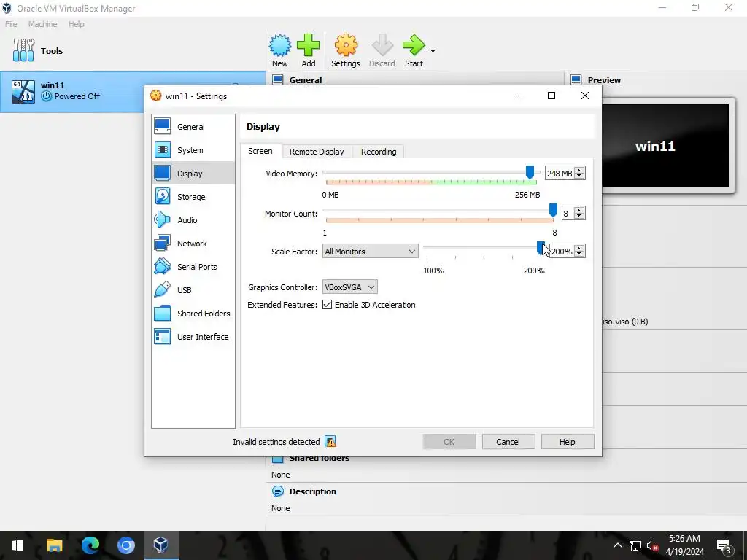The image size is (747, 560).
Task: Select the Tools item in manager
Action: tap(133, 51)
